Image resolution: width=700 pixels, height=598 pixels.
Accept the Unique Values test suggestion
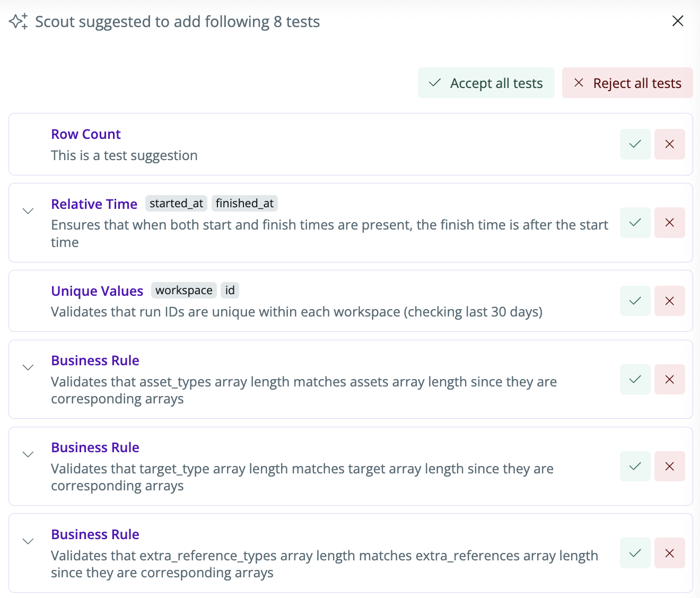click(635, 301)
